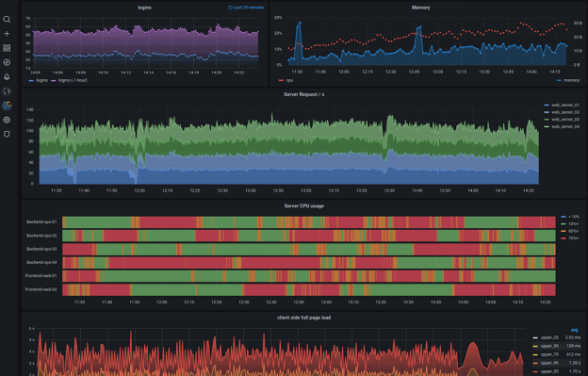Click the yellow swatch of upper_75
Viewport: 588px width, 376px height.
(535, 354)
